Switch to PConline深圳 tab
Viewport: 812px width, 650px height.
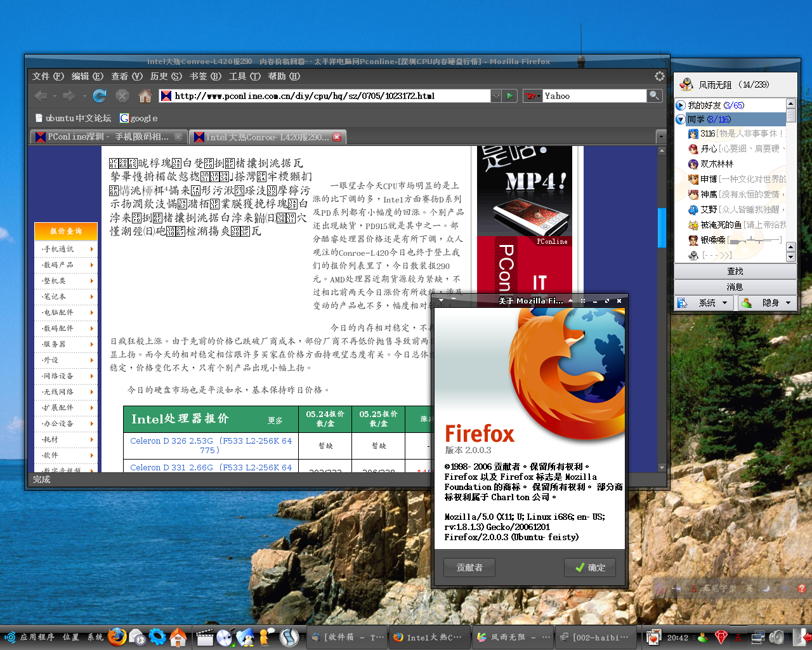pos(108,136)
